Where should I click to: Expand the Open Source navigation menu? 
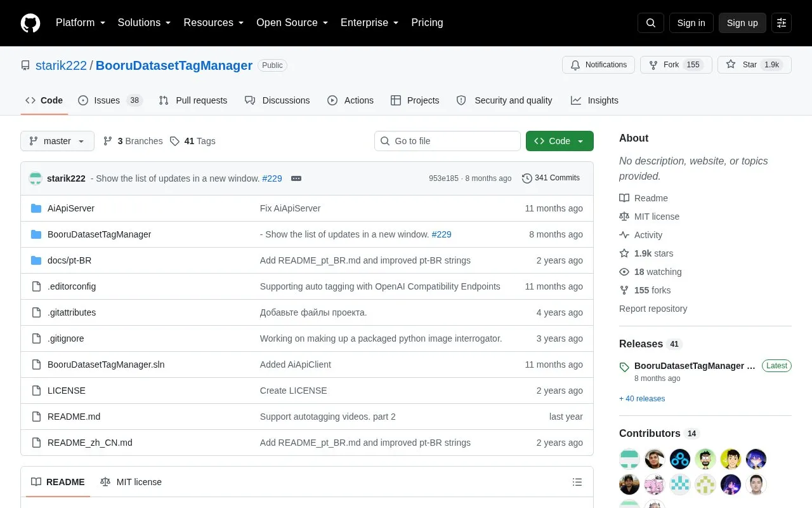tap(292, 23)
